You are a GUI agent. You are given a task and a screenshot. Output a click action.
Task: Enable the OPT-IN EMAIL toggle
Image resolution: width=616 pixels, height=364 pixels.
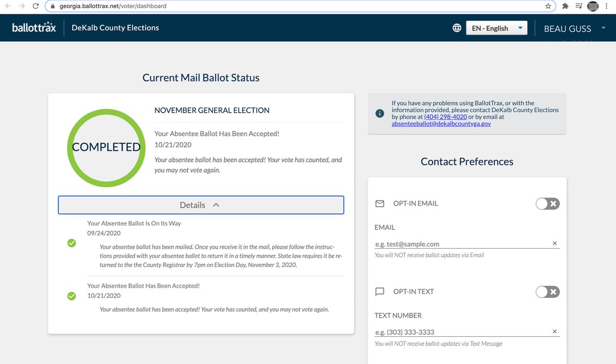547,204
